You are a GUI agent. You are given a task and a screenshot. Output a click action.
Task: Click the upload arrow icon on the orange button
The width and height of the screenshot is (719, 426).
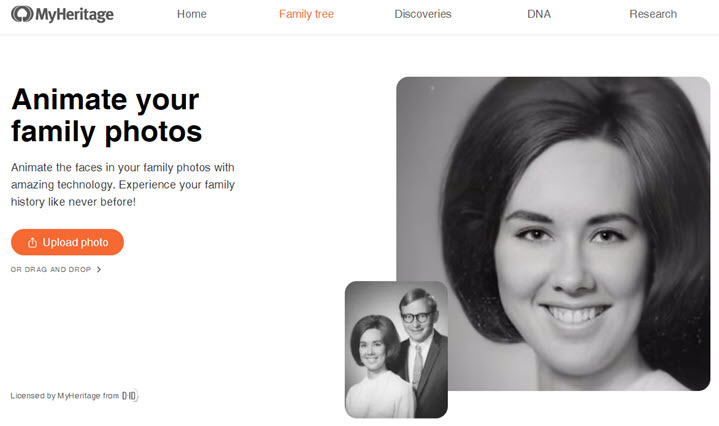[x=33, y=243]
